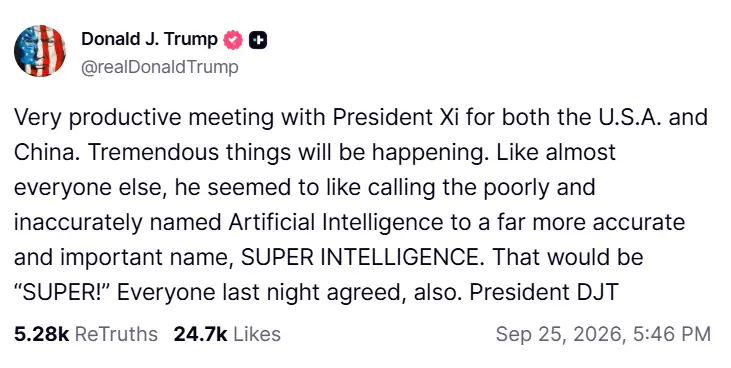731x368 pixels.
Task: View the 5.28k ReTruths count
Action: click(41, 334)
